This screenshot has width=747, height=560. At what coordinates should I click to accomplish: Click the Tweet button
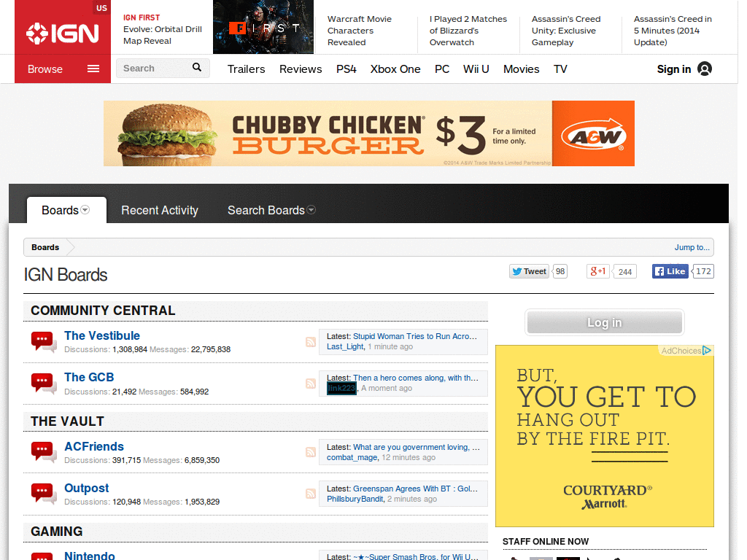[530, 271]
